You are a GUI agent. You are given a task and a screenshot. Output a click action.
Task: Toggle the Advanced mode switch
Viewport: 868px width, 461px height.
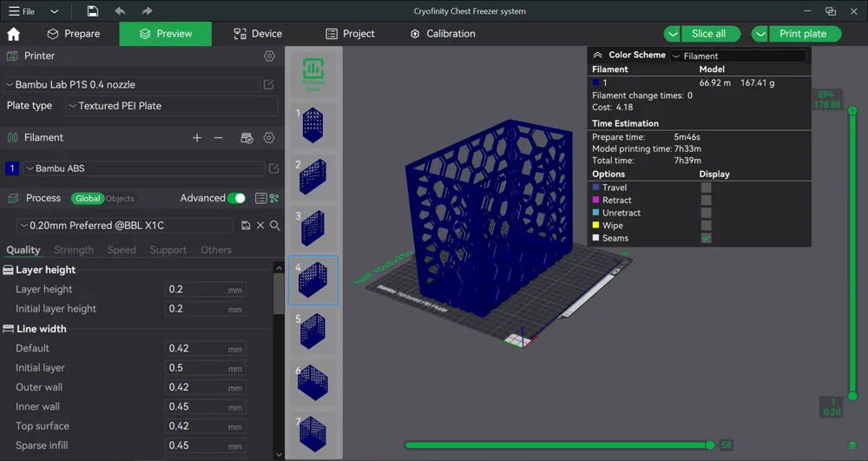pyautogui.click(x=236, y=198)
